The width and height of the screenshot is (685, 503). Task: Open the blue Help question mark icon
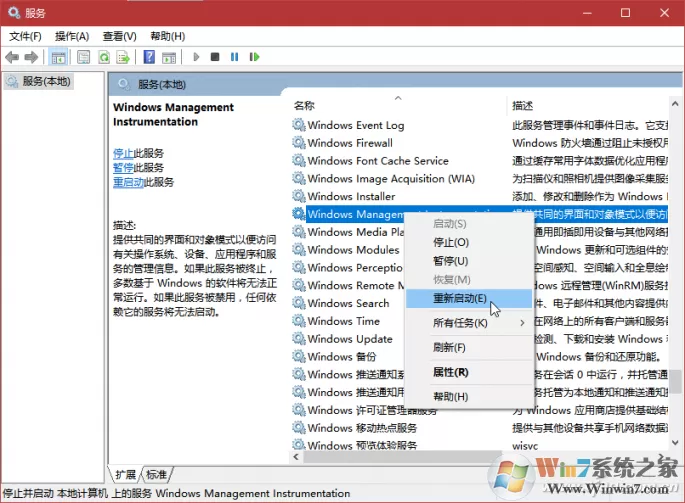pyautogui.click(x=149, y=57)
